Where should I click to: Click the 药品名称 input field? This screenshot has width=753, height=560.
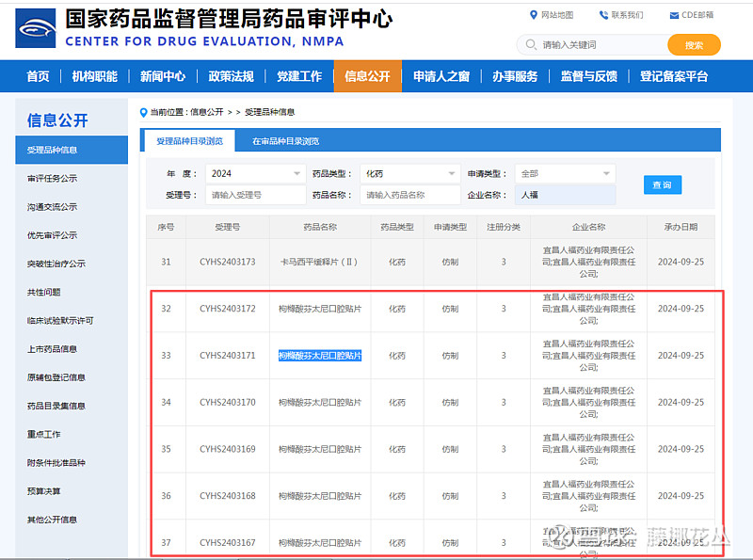(409, 195)
